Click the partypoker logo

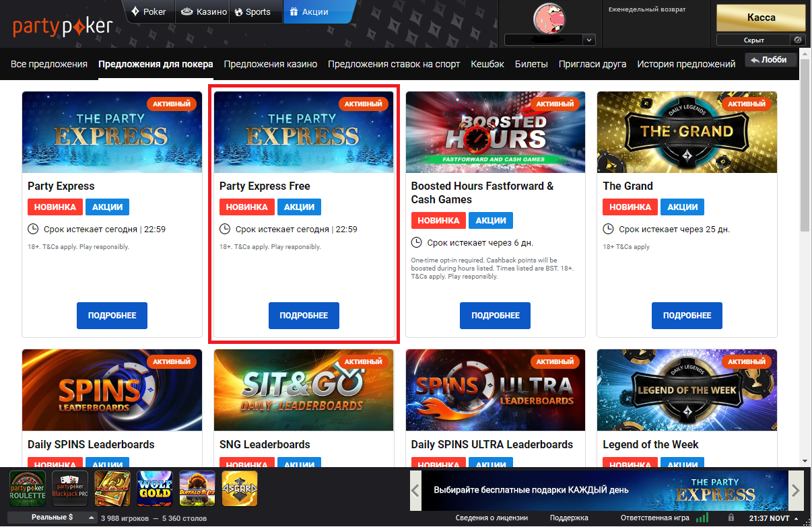63,26
